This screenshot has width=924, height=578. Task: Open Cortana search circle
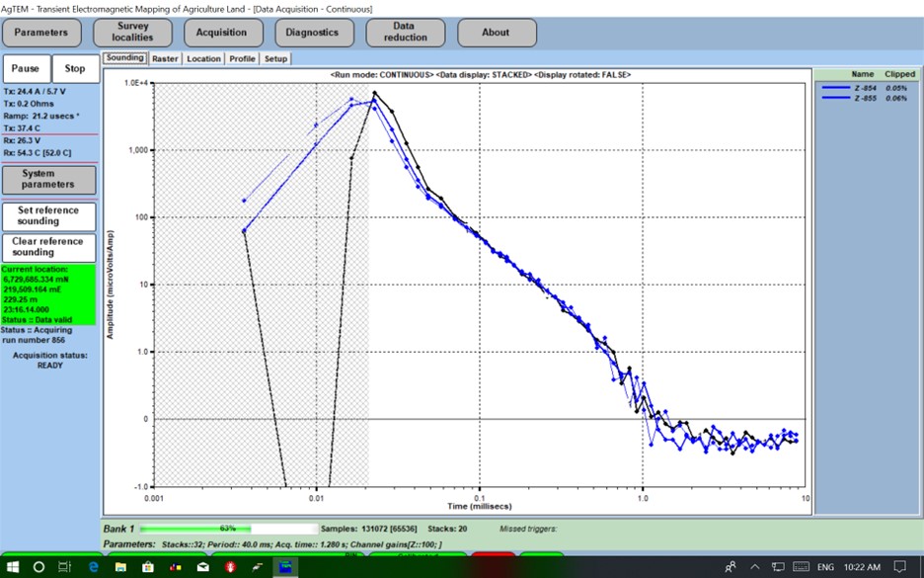pos(38,567)
